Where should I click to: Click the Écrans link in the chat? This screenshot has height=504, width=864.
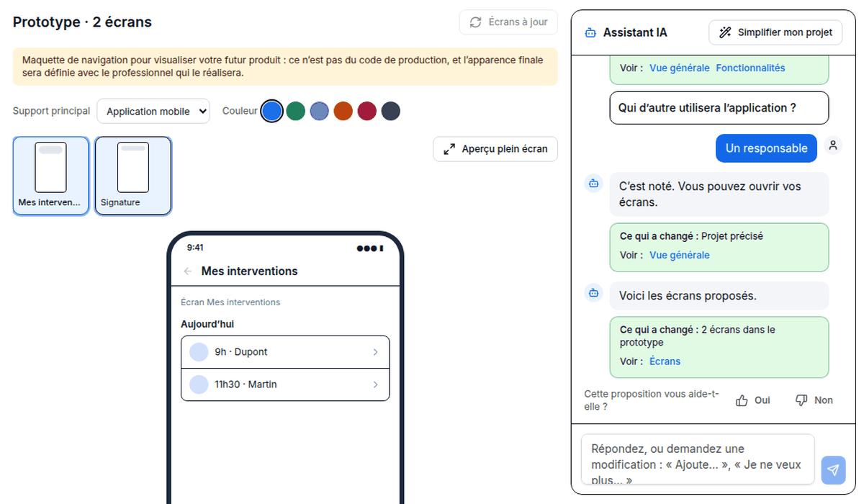(665, 361)
